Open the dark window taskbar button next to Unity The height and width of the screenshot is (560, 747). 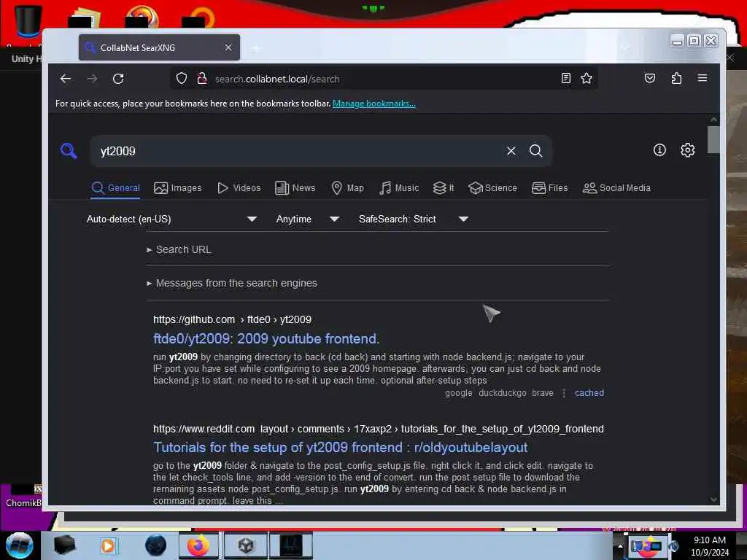(x=291, y=545)
